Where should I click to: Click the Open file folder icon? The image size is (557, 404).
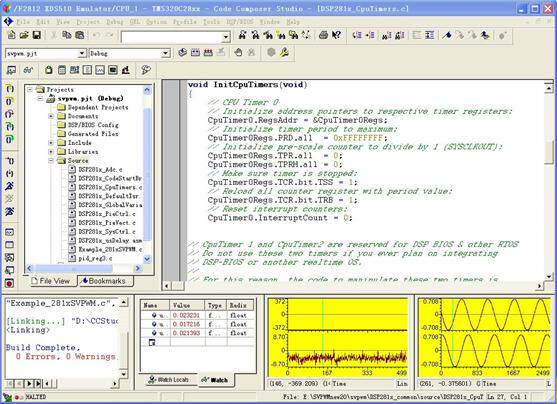click(24, 35)
